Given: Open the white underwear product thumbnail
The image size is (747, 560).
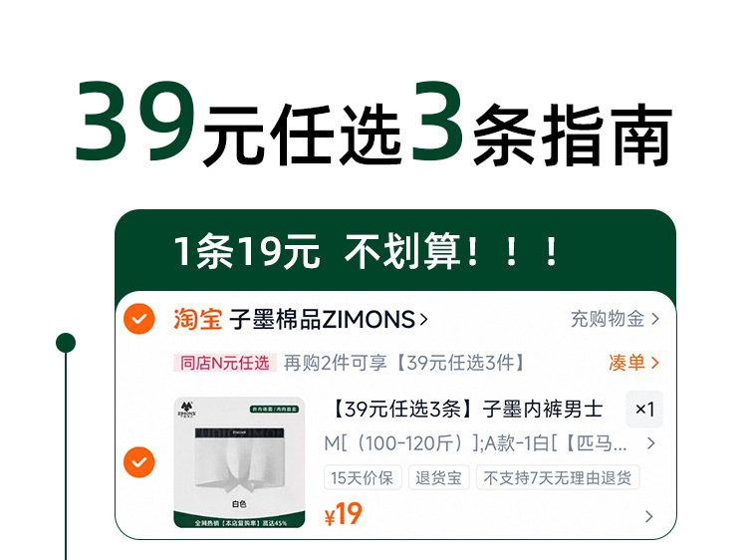Looking at the screenshot, I should tap(239, 462).
